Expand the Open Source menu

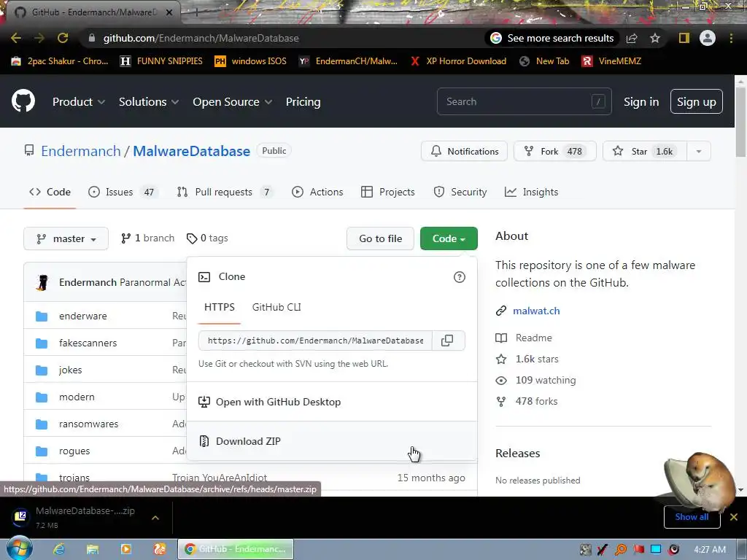(x=233, y=102)
